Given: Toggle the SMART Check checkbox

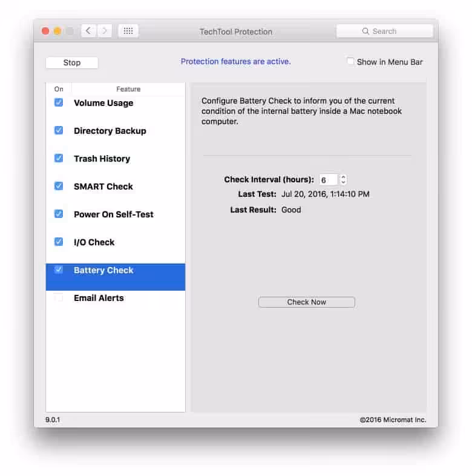Looking at the screenshot, I should pos(59,186).
